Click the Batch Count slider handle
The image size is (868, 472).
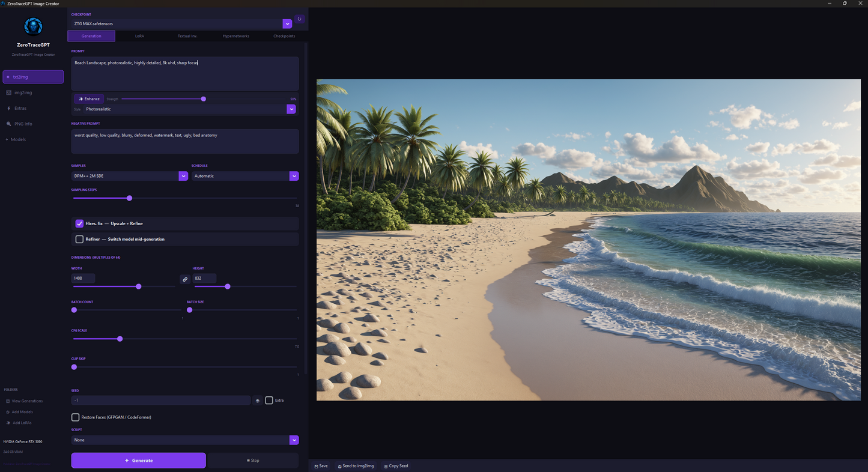74,310
